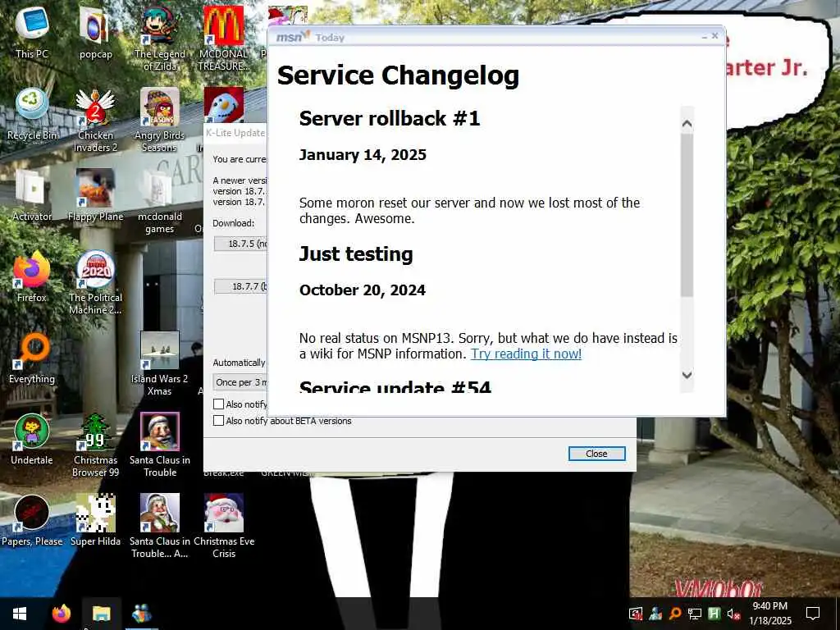
Task: Click the January 14, 2025 date
Action: [363, 155]
